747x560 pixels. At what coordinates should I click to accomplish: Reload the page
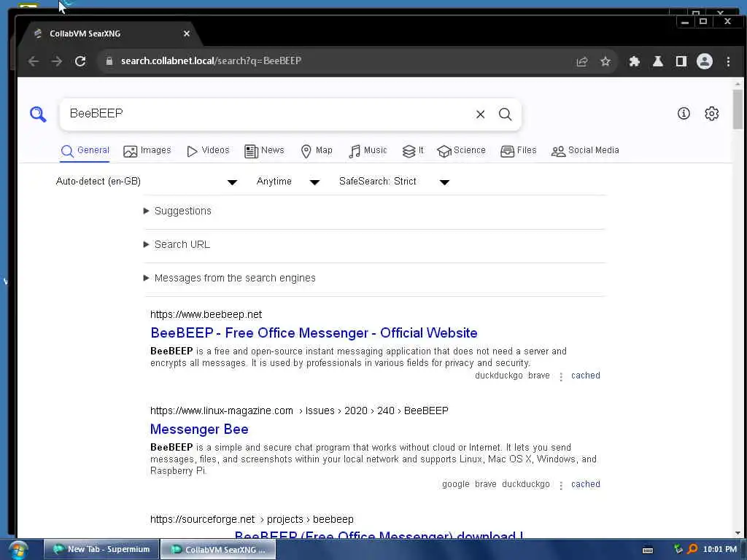(80, 61)
